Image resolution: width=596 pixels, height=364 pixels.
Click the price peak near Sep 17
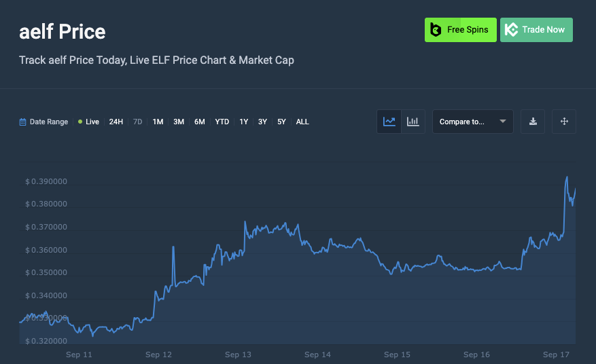pyautogui.click(x=567, y=177)
